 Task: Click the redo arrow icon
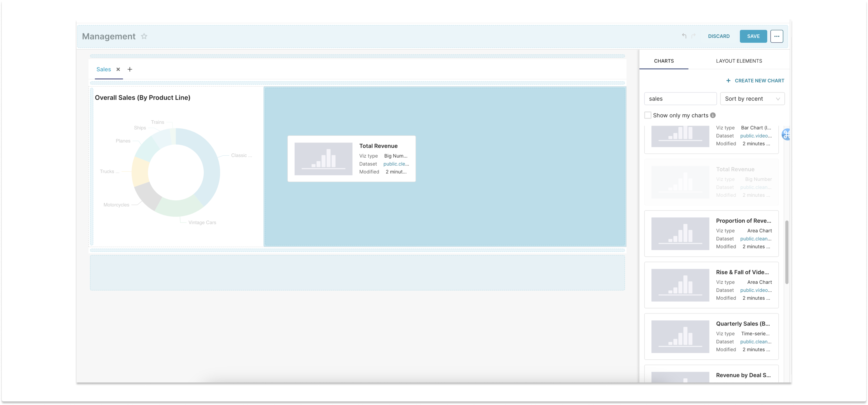coord(694,36)
